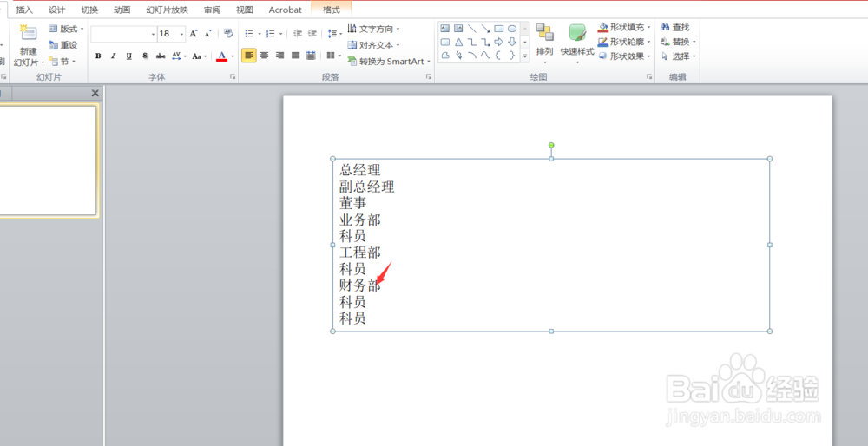868x446 pixels.
Task: Switch to the 设计 tab
Action: point(57,10)
